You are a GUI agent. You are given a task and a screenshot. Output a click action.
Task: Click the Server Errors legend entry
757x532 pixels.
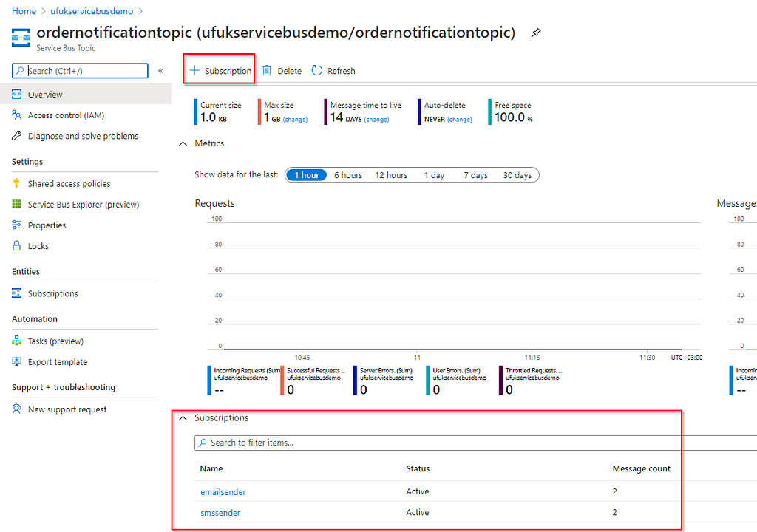pyautogui.click(x=384, y=381)
